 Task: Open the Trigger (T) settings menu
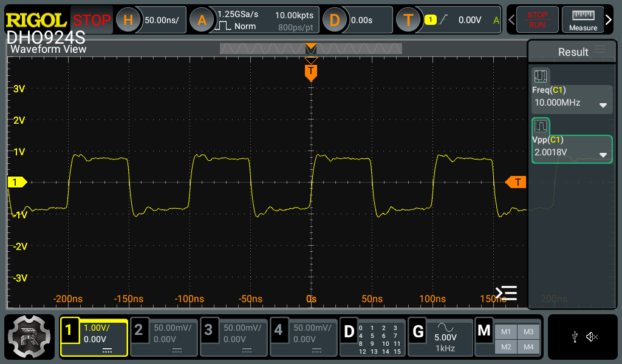(x=408, y=20)
